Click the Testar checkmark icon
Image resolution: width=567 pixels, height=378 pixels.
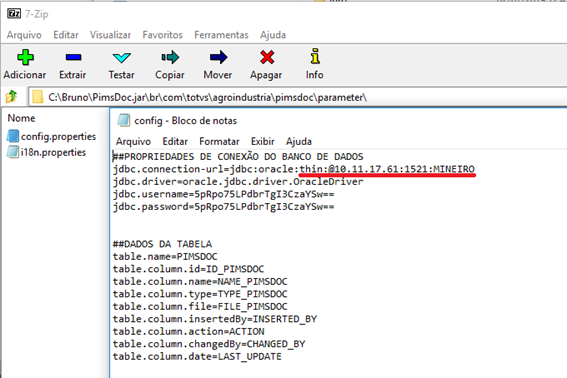click(121, 58)
